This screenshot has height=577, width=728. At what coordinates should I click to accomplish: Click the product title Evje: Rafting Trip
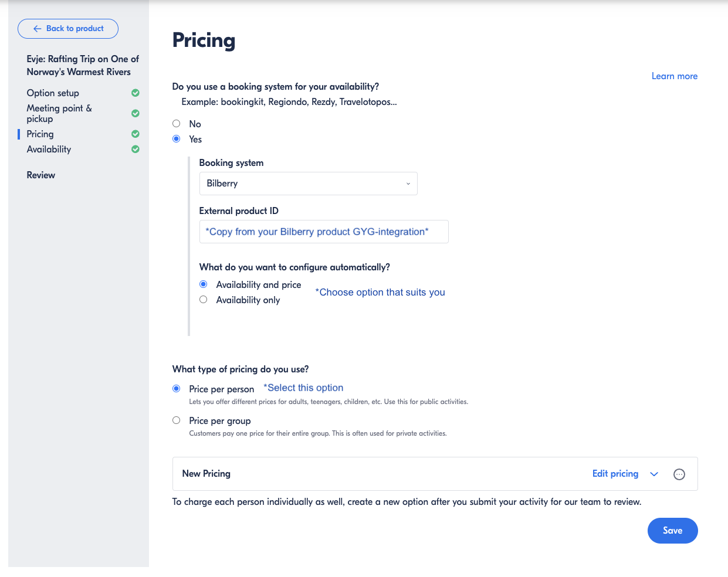(x=83, y=65)
